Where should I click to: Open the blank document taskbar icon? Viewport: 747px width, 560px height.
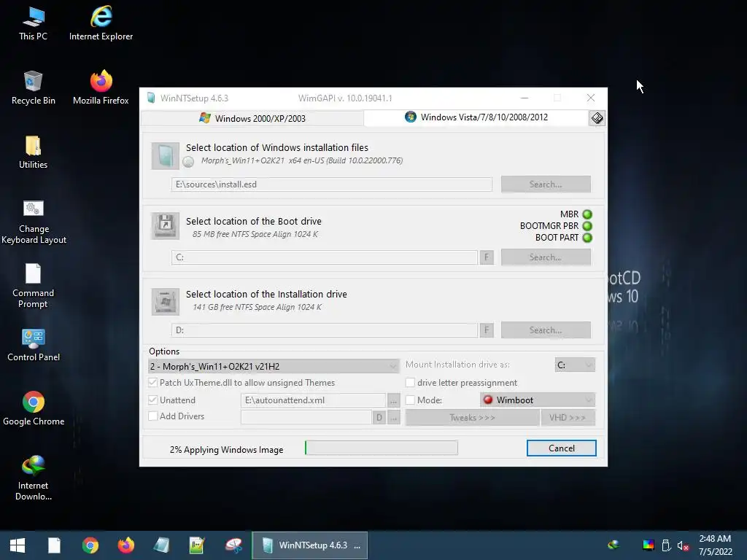point(54,545)
